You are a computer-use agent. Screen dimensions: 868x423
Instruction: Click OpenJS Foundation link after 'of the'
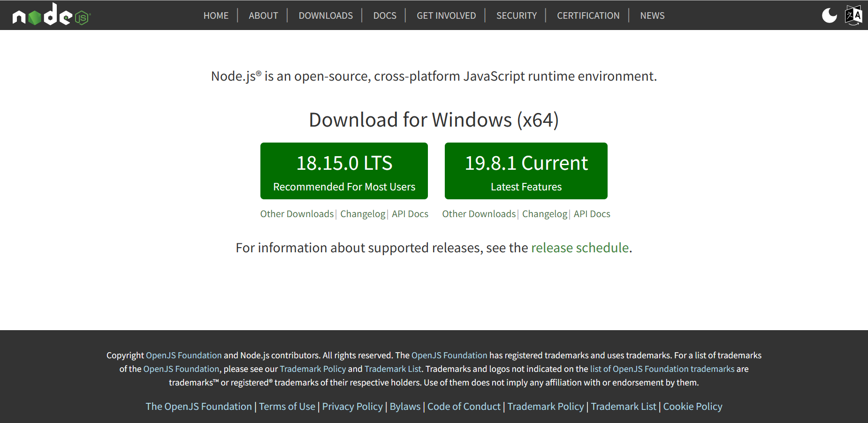pos(181,369)
